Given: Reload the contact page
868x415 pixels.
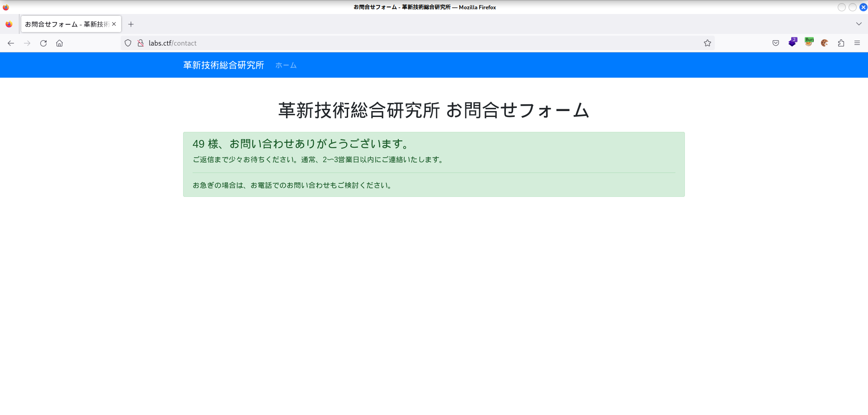Looking at the screenshot, I should click(x=43, y=43).
